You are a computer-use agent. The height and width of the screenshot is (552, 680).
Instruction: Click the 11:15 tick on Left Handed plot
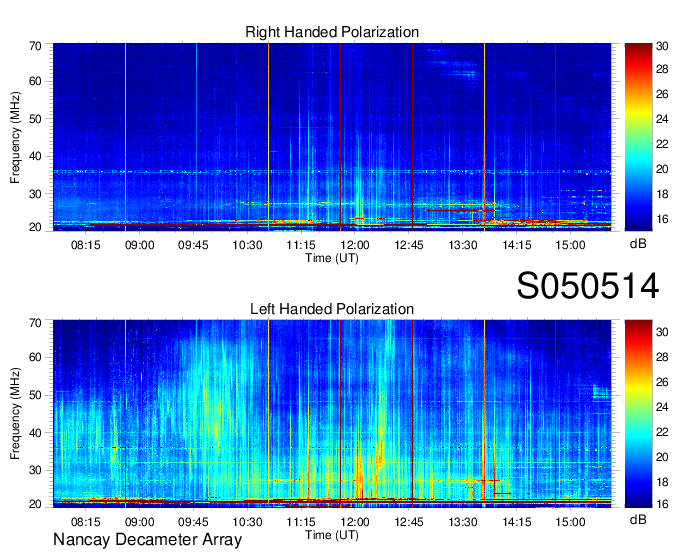pyautogui.click(x=301, y=522)
